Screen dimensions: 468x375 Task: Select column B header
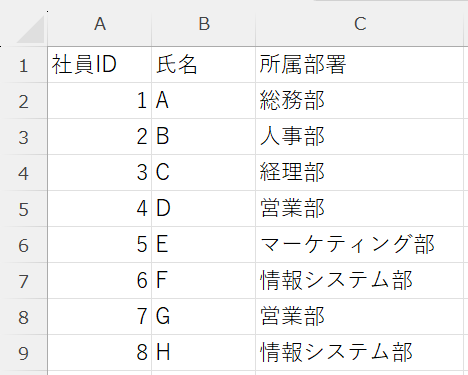[204, 24]
